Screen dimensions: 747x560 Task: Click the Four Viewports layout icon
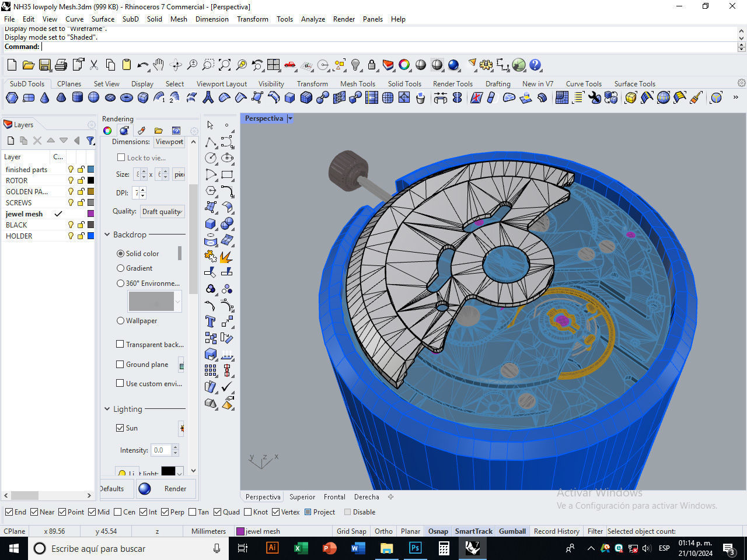(274, 65)
